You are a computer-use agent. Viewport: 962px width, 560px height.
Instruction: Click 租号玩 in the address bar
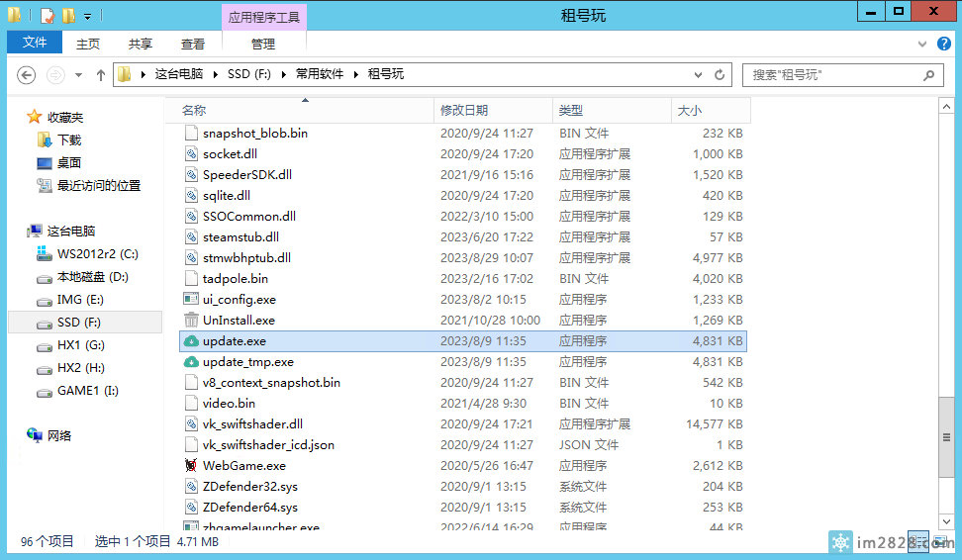[386, 74]
